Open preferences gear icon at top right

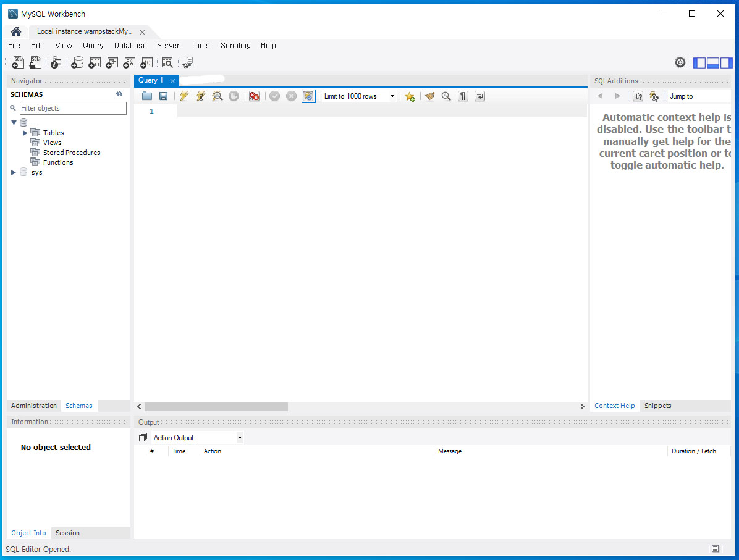[x=680, y=62]
